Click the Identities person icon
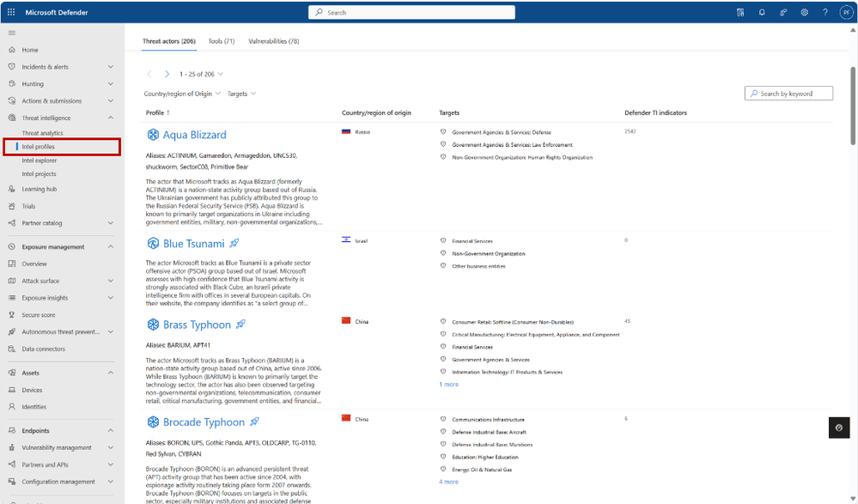 click(12, 407)
